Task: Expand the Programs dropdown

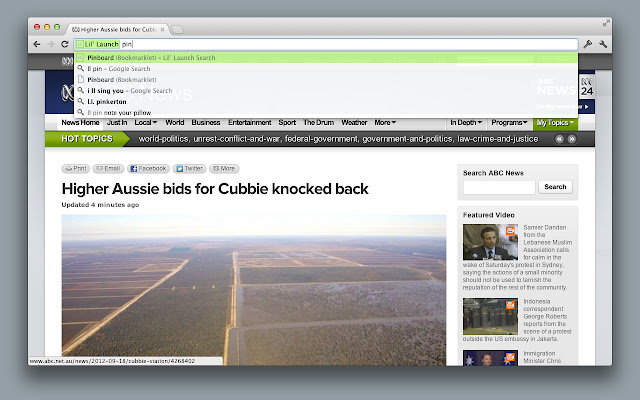Action: click(509, 122)
